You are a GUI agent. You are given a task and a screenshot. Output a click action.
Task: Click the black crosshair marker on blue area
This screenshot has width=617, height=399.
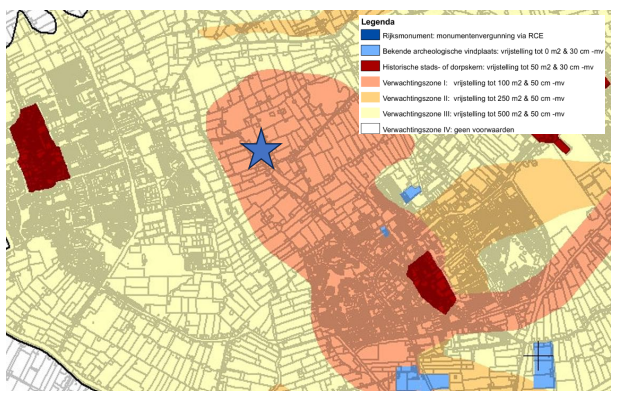(x=538, y=356)
